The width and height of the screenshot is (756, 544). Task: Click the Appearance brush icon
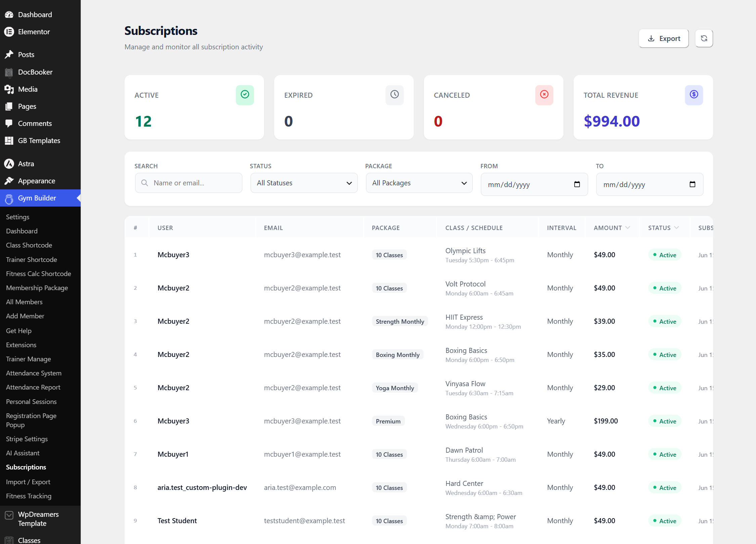[x=9, y=181]
